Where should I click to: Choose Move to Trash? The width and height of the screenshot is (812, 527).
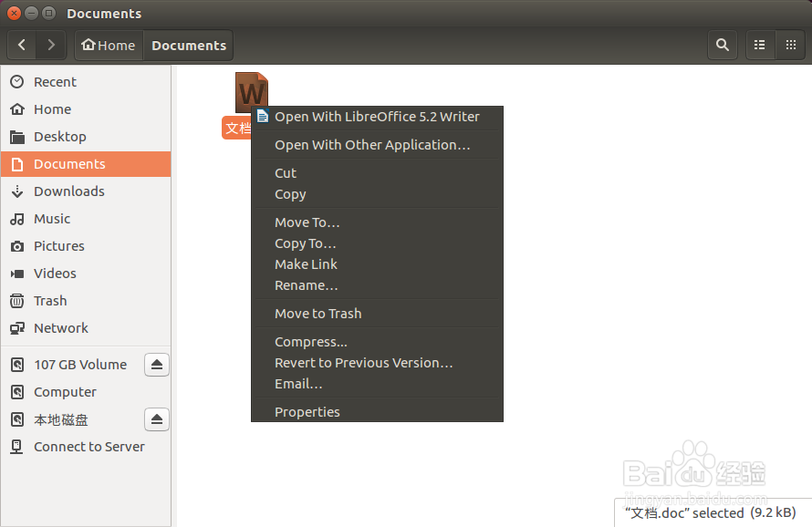point(377,314)
